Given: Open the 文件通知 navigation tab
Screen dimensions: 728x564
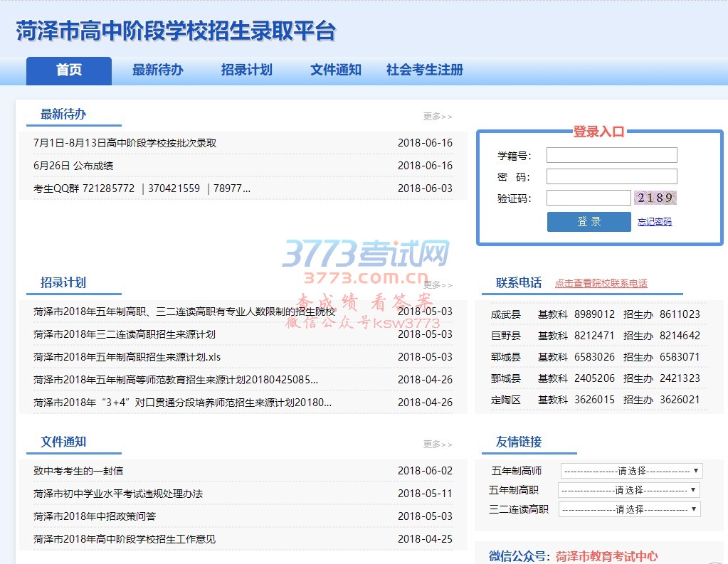Looking at the screenshot, I should point(335,70).
